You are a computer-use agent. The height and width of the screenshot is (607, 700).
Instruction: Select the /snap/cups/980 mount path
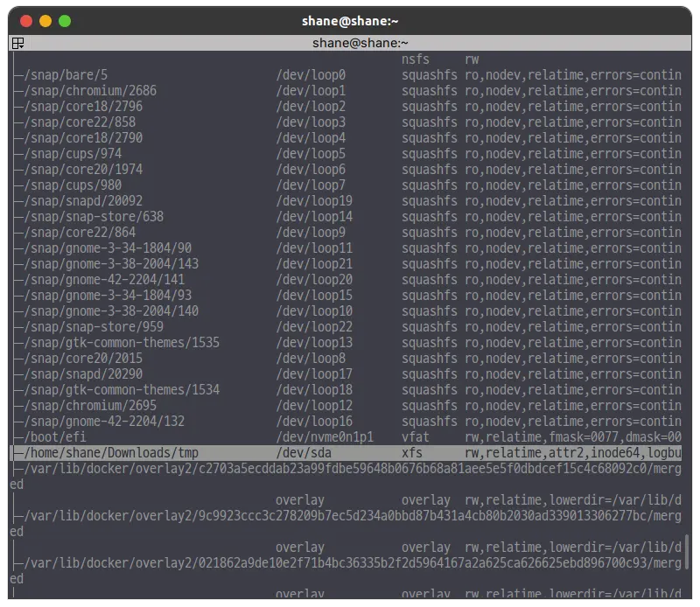73,185
